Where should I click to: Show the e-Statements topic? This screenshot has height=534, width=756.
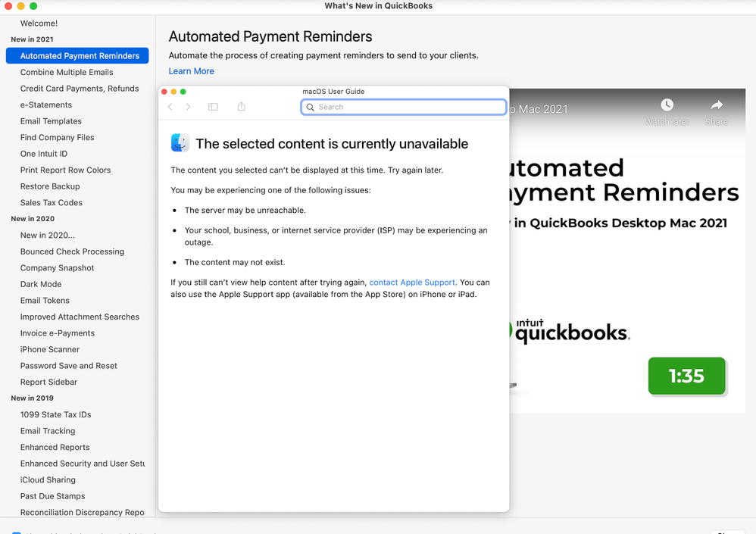coord(46,105)
